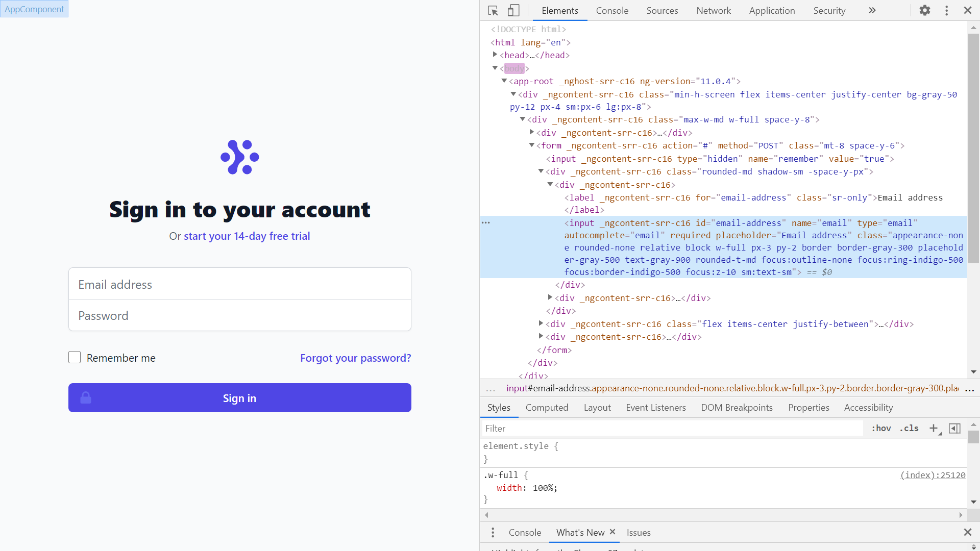Show more DevTools tabs chevron
The image size is (980, 551).
tap(872, 10)
